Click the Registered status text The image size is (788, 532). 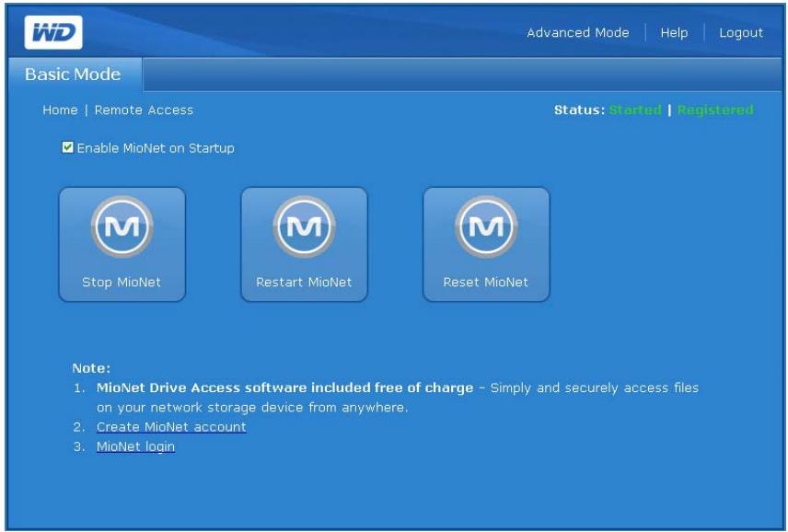tap(715, 110)
